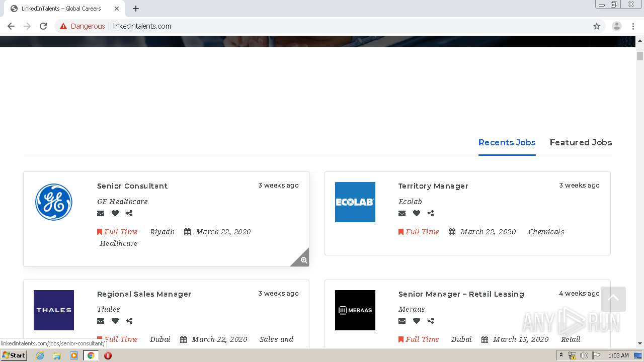The image size is (644, 362).
Task: Click the back-to-top arrow button
Action: click(613, 299)
